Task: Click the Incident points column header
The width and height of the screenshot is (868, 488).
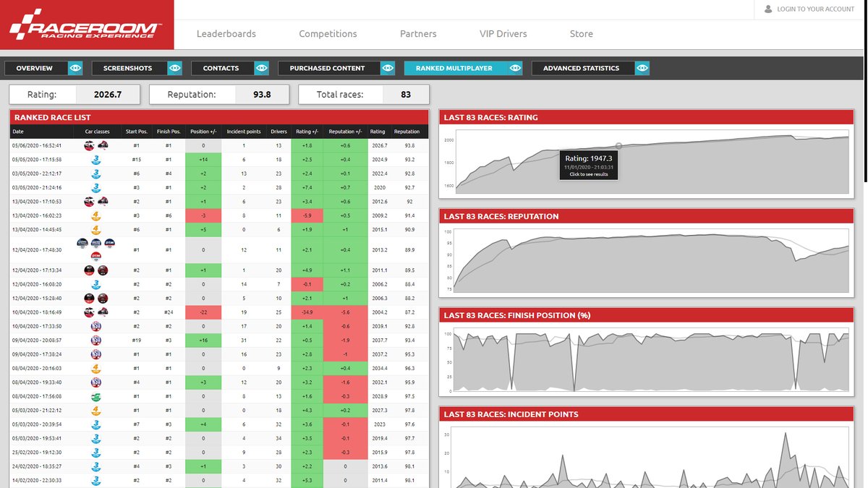Action: point(244,132)
